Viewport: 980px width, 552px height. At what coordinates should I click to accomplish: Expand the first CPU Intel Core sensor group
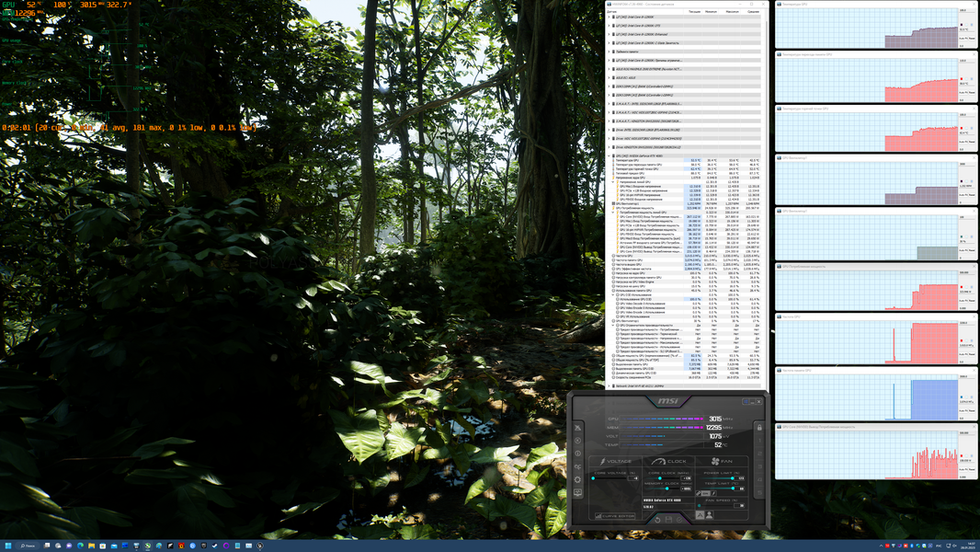point(610,17)
